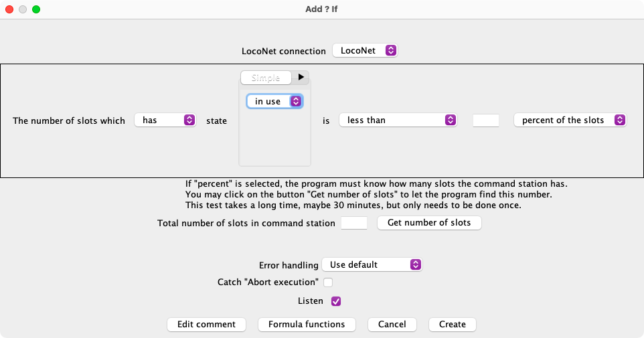Image resolution: width=644 pixels, height=338 pixels.
Task: Open the 'percent of the slots' dropdown
Action: tap(570, 120)
